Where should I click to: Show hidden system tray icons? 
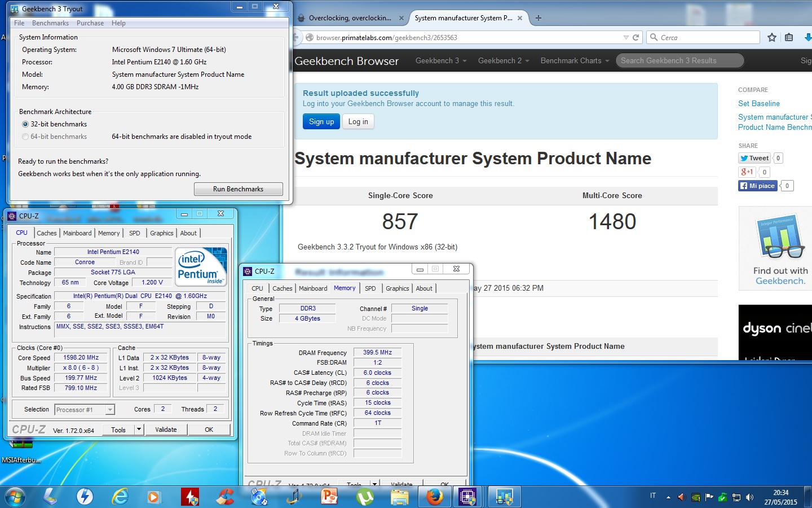click(x=668, y=497)
